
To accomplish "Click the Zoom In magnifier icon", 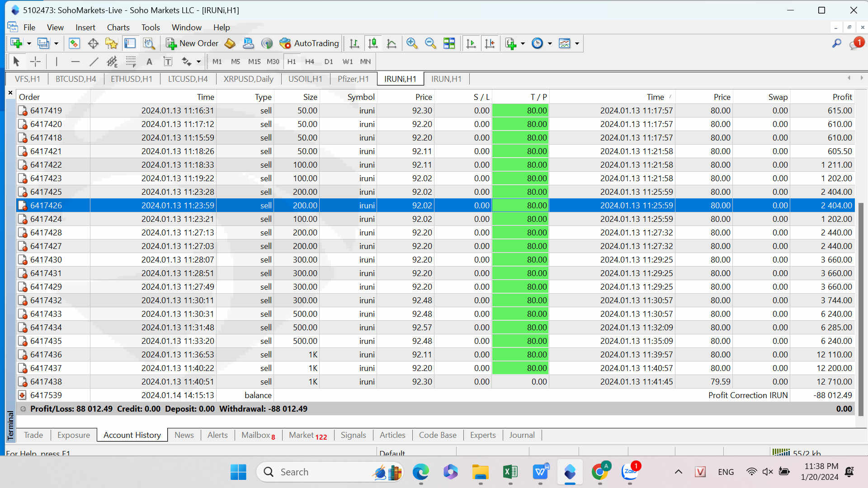I will click(411, 43).
